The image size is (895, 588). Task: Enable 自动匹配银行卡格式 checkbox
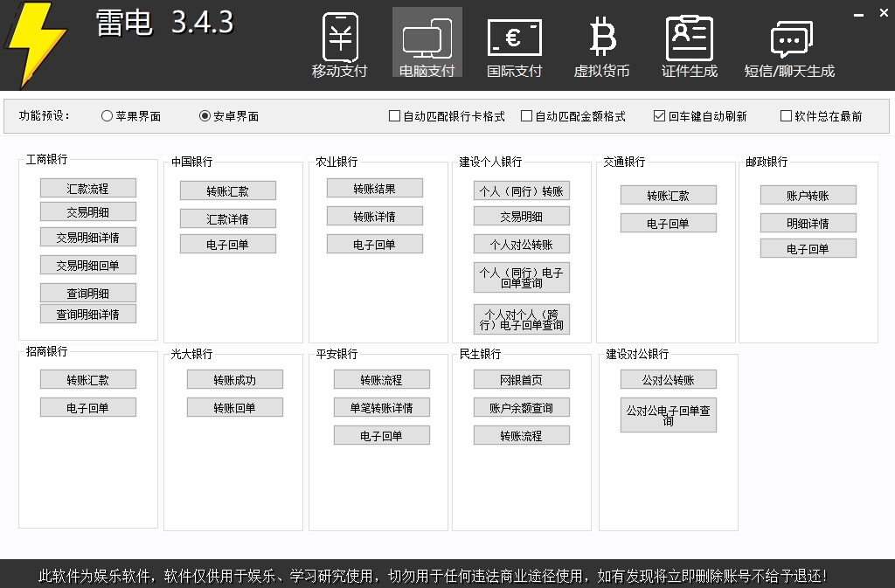tap(395, 115)
